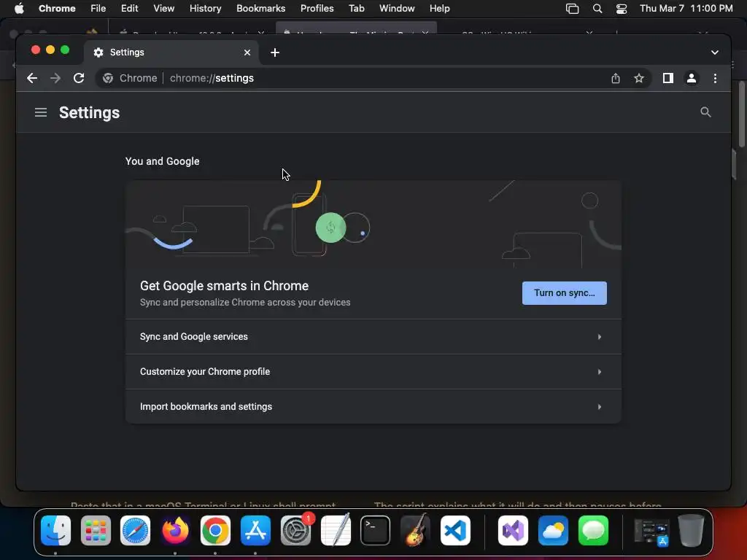Open Import bookmarks and settings

[x=373, y=407]
